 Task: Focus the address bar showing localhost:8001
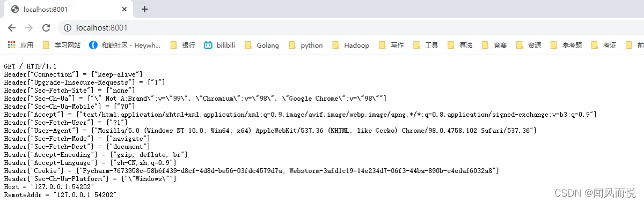click(349, 28)
